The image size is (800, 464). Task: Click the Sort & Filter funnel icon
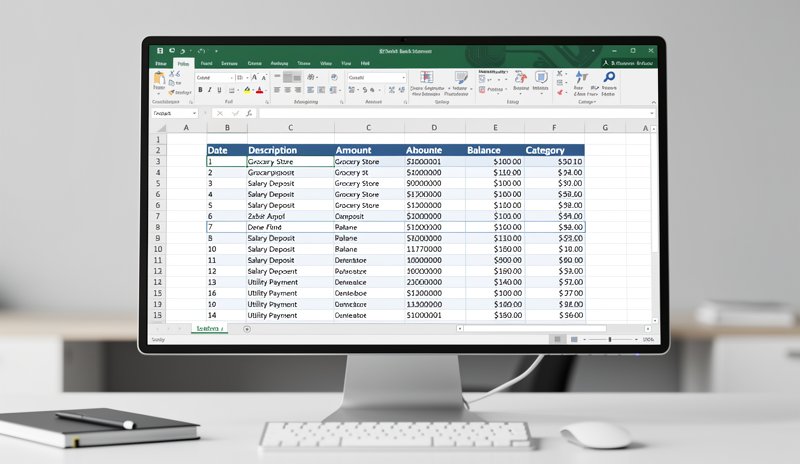(x=581, y=77)
